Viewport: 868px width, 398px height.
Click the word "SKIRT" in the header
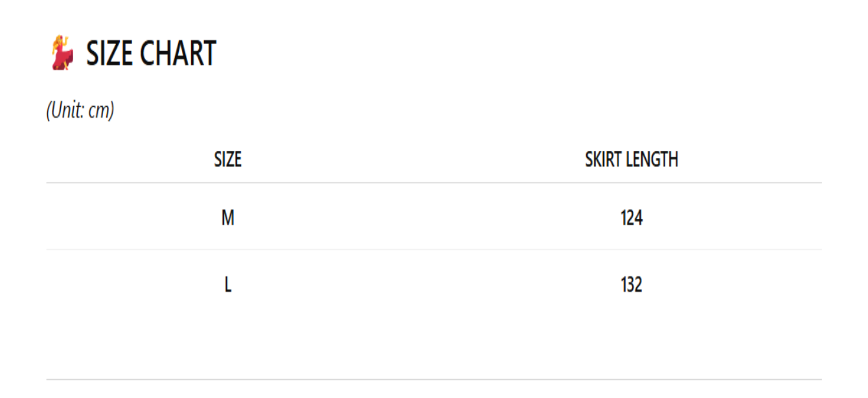[604, 159]
